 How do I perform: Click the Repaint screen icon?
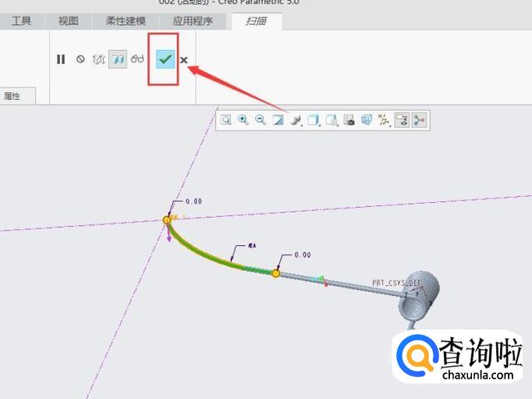(278, 120)
